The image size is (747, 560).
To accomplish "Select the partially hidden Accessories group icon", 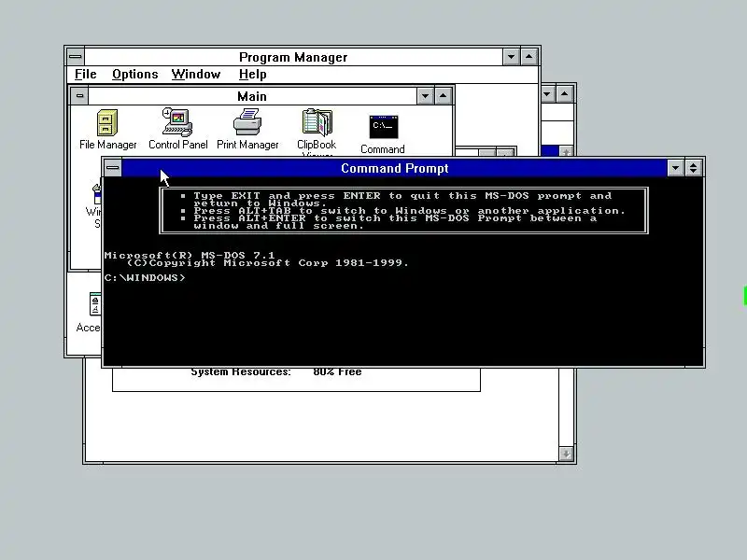I will click(89, 312).
